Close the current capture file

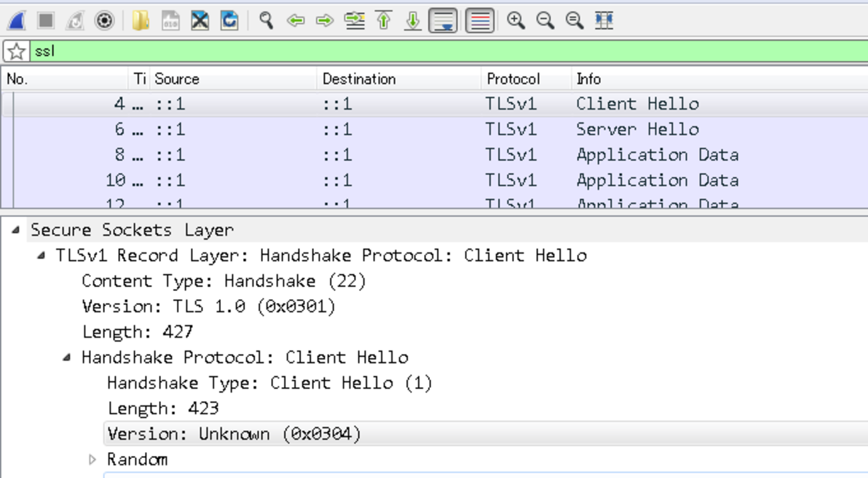point(200,21)
